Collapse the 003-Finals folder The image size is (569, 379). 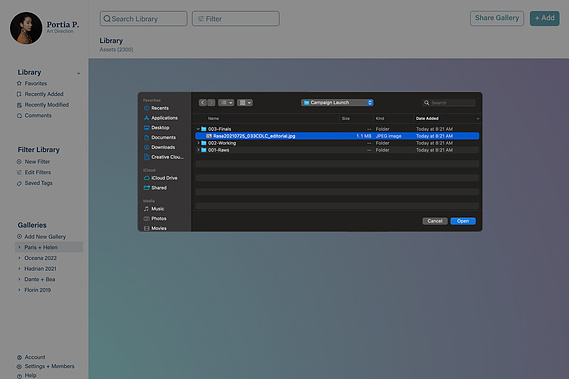point(198,129)
